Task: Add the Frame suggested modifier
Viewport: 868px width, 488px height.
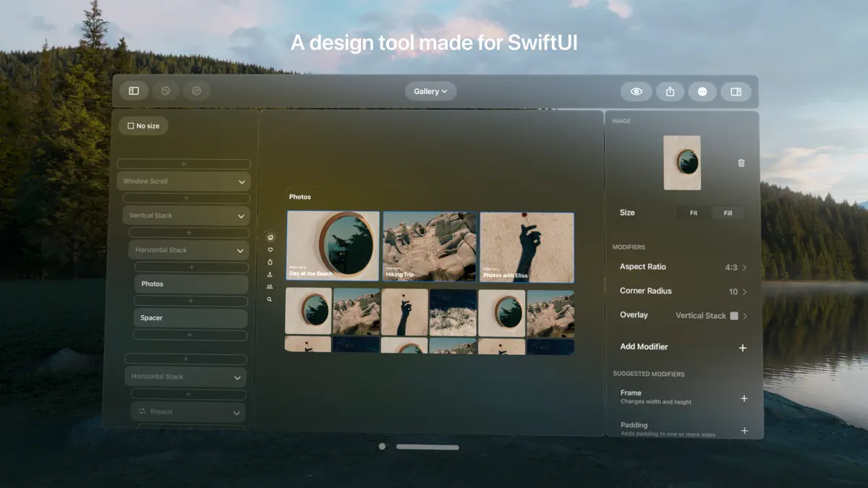Action: (744, 398)
